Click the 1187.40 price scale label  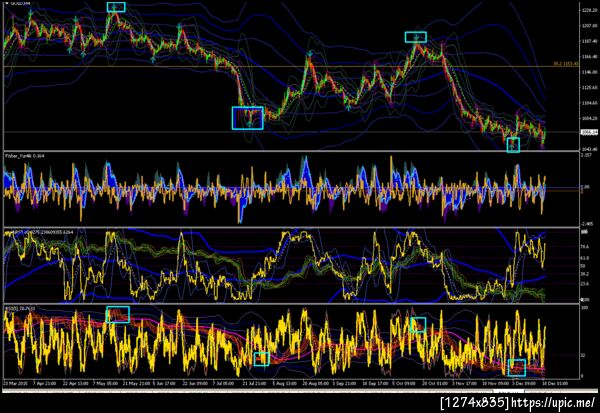click(589, 41)
